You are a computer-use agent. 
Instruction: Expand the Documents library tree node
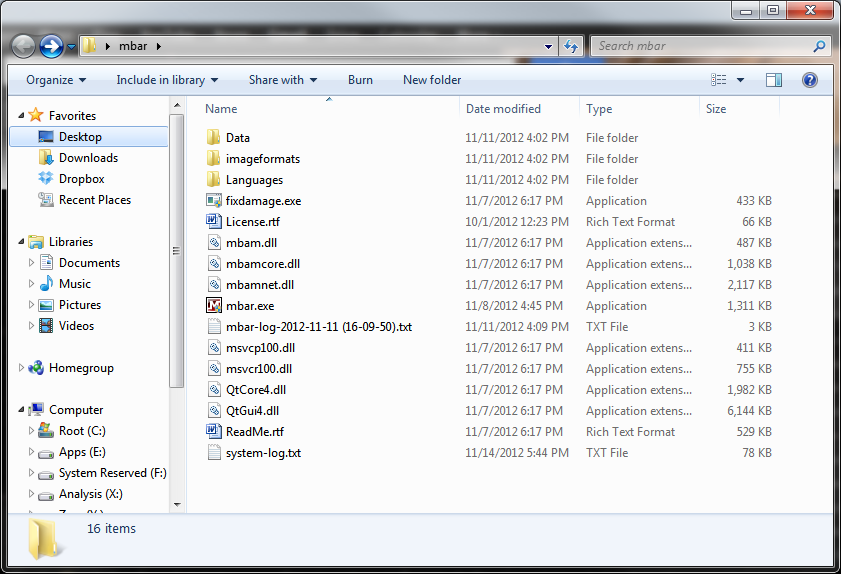[x=33, y=263]
